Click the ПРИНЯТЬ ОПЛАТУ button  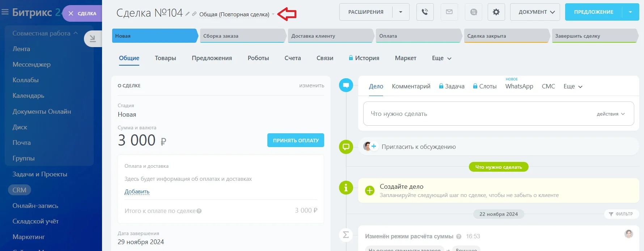(296, 140)
